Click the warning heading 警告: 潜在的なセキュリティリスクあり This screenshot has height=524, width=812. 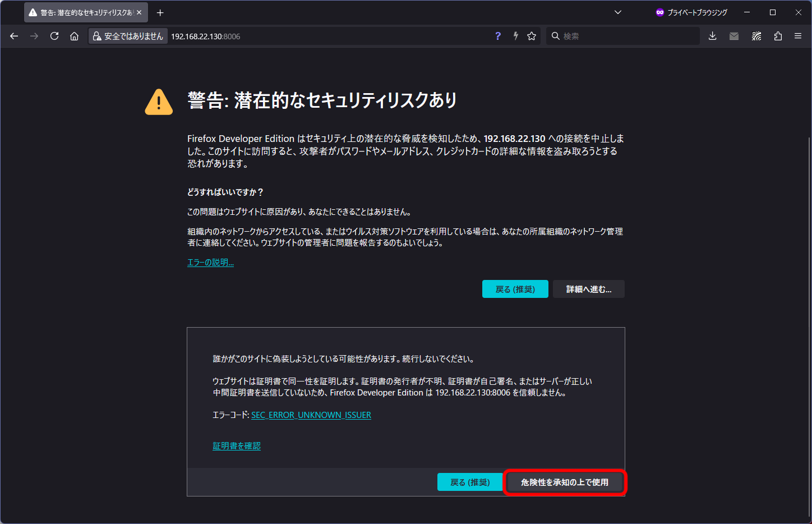point(322,100)
